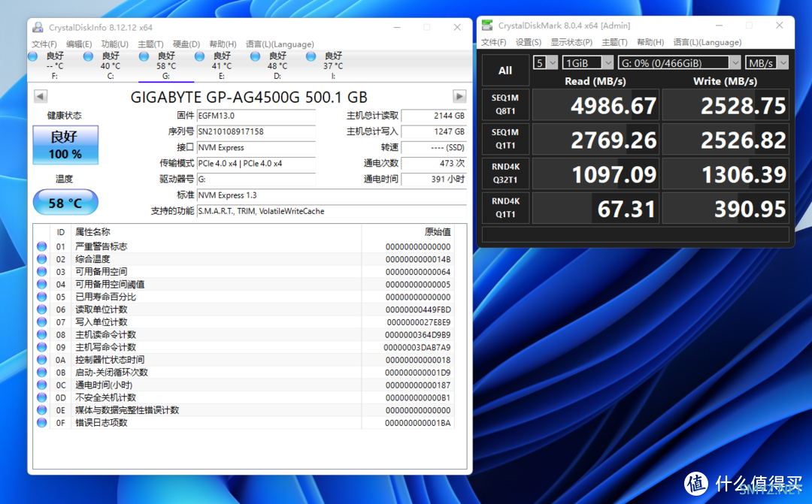Click status orb for 不安全关机计数 row
Viewport: 812px width, 504px height.
pos(42,397)
